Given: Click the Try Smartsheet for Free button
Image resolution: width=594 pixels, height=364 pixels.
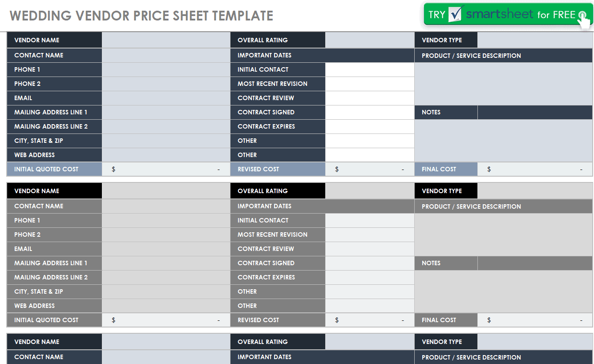Looking at the screenshot, I should coord(508,15).
